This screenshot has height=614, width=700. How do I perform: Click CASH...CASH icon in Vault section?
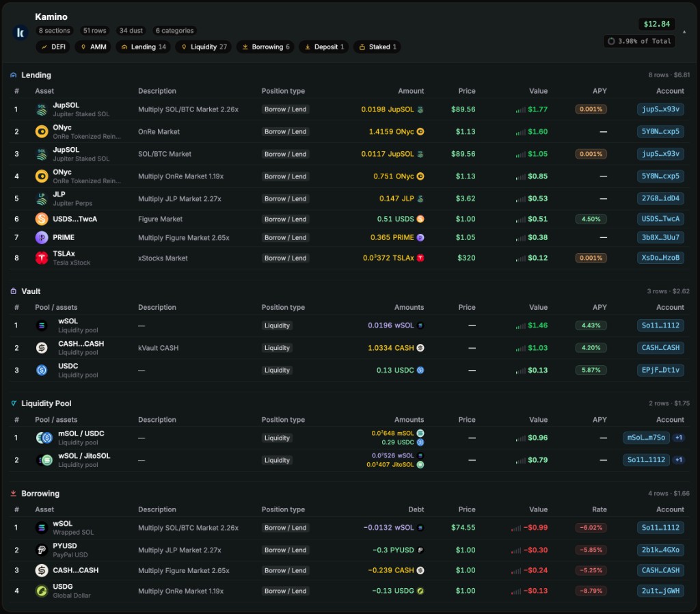(42, 348)
